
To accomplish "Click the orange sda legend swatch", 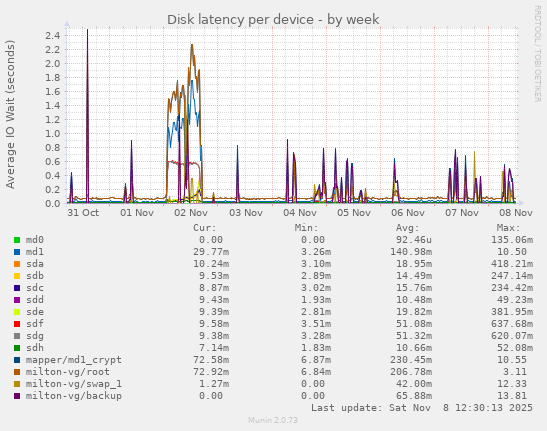I will [x=17, y=264].
